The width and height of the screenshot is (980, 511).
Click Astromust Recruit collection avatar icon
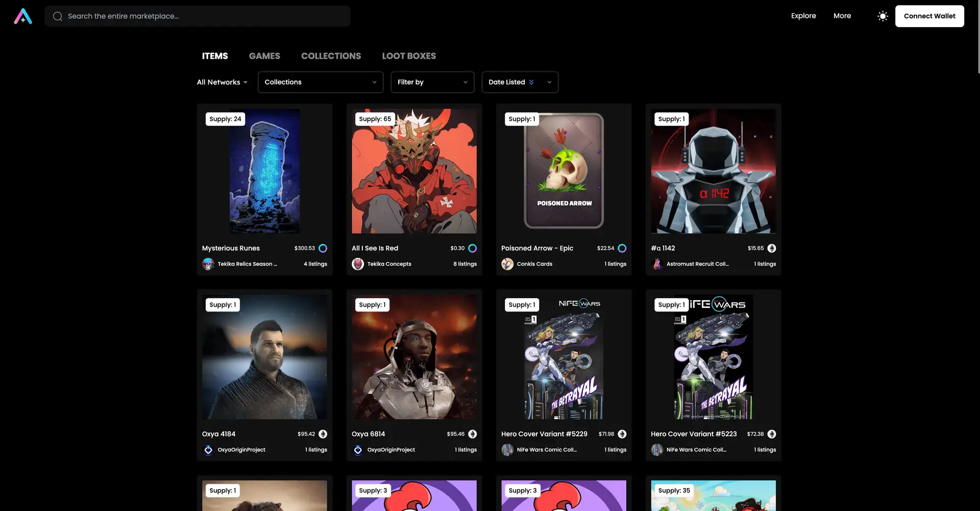click(657, 264)
